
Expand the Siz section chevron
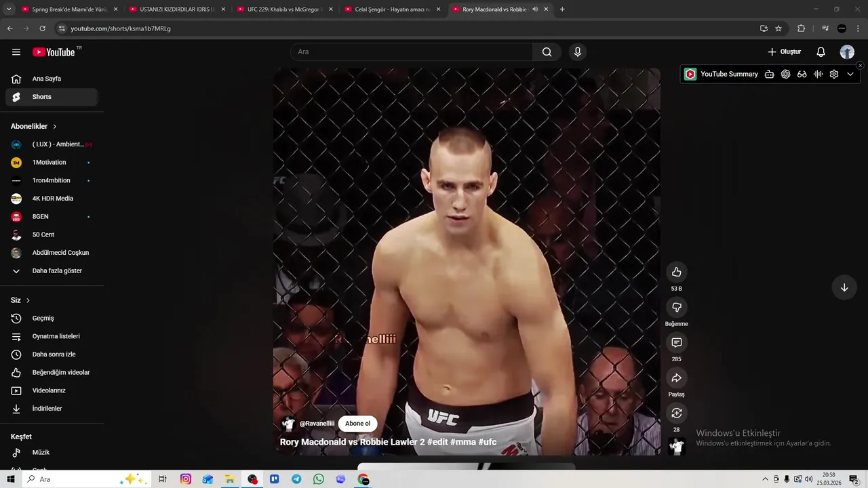[28, 300]
